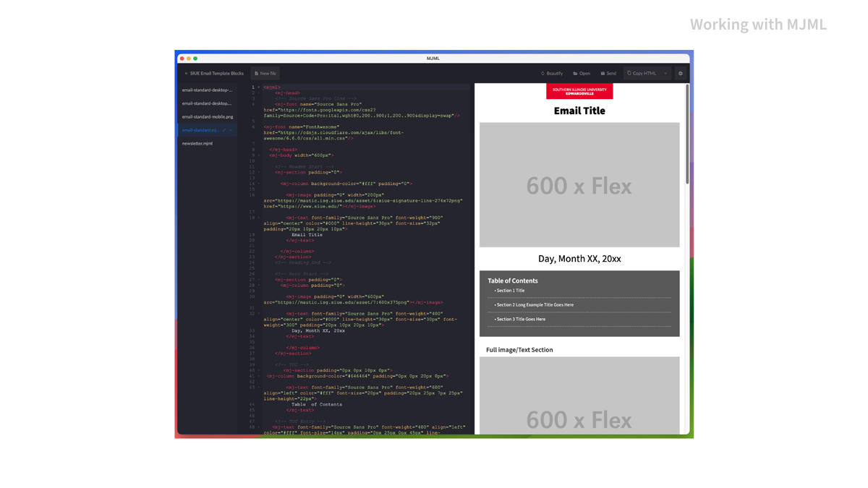
Task: Expand the Copy HTML dropdown arrow
Action: click(x=665, y=73)
